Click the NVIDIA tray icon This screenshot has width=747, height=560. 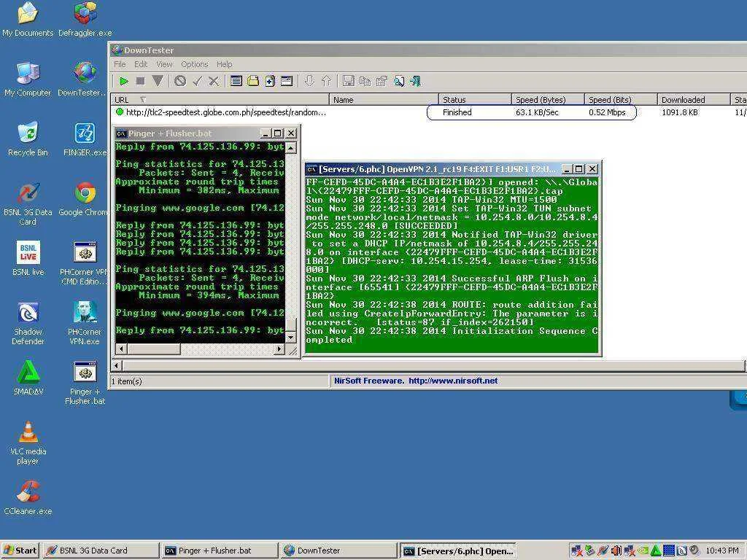pos(642,550)
